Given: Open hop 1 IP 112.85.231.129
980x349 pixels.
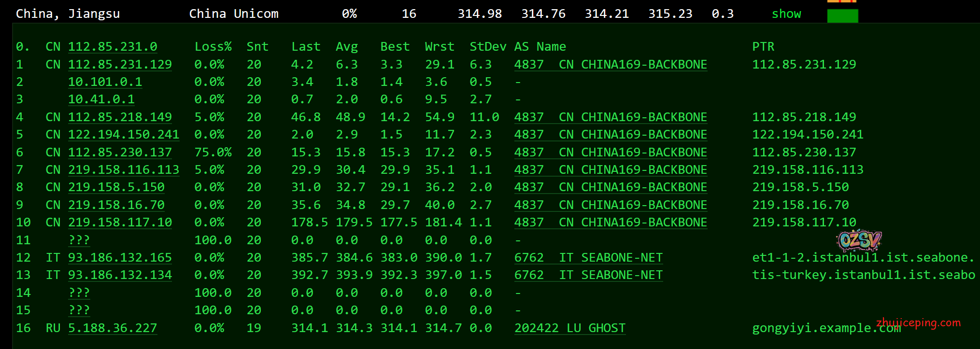Looking at the screenshot, I should (120, 65).
